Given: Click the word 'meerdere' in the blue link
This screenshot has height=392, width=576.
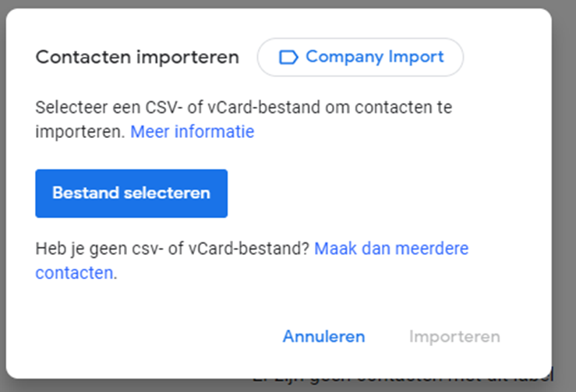Looking at the screenshot, I should click(x=432, y=249).
